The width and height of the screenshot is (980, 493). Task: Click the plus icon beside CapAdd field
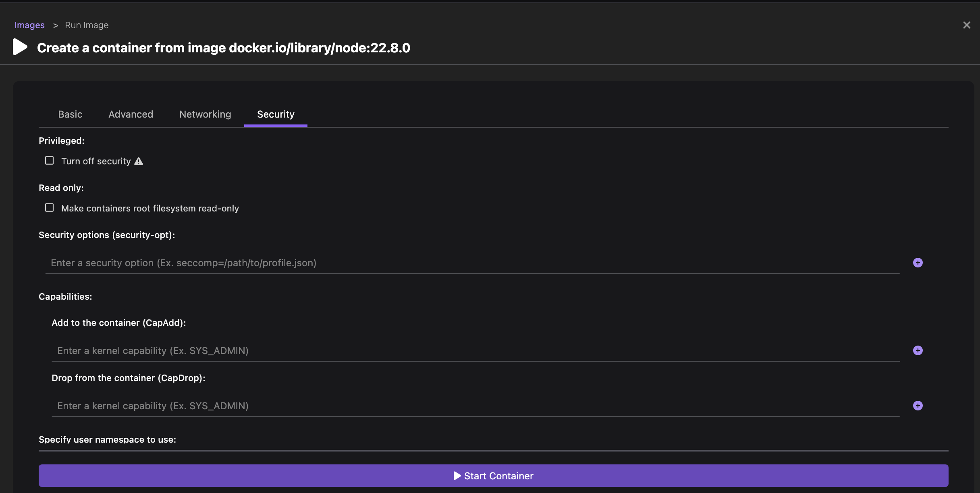pos(918,350)
